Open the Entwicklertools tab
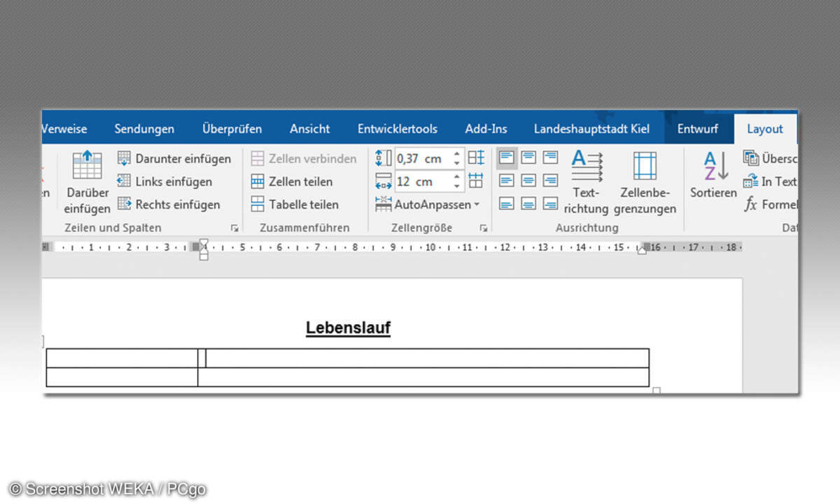 398,129
